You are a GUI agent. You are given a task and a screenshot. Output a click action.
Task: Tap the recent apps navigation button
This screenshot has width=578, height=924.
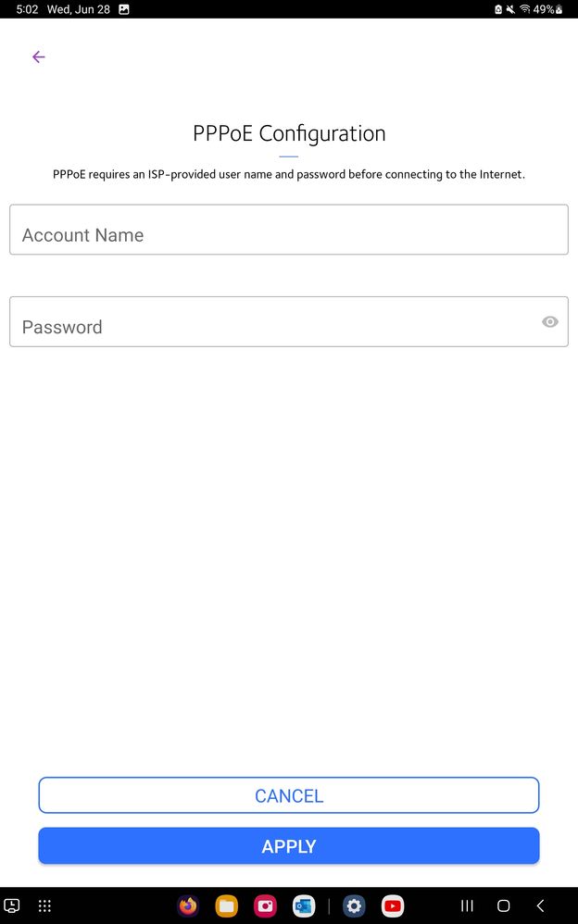(467, 905)
